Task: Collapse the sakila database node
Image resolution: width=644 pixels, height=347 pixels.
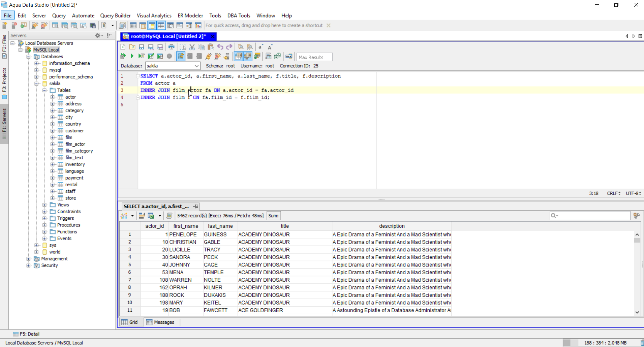Action: 37,84
